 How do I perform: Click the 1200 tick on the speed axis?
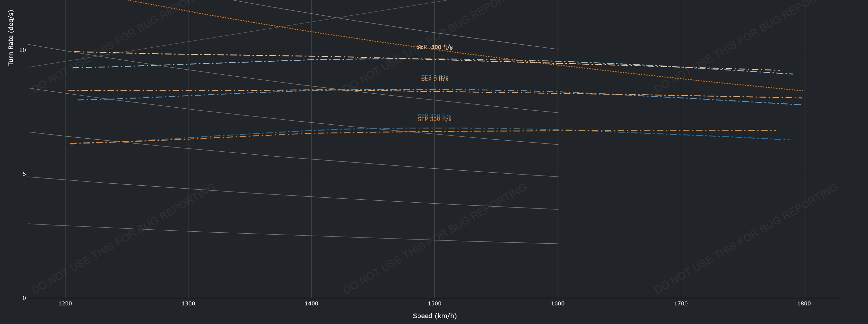click(x=65, y=304)
